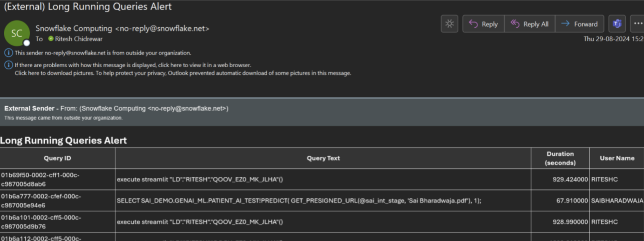The image size is (644, 241).
Task: Select query ID ending c987005e94e6
Action: coord(41,201)
